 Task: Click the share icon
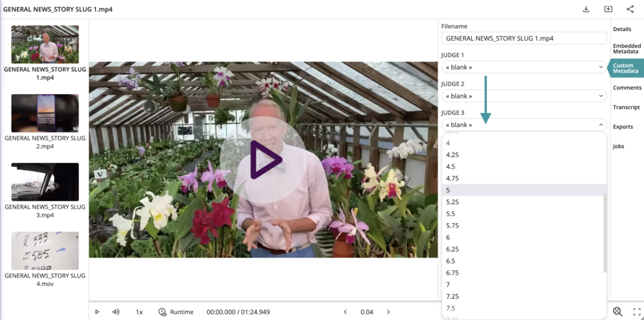pyautogui.click(x=630, y=9)
